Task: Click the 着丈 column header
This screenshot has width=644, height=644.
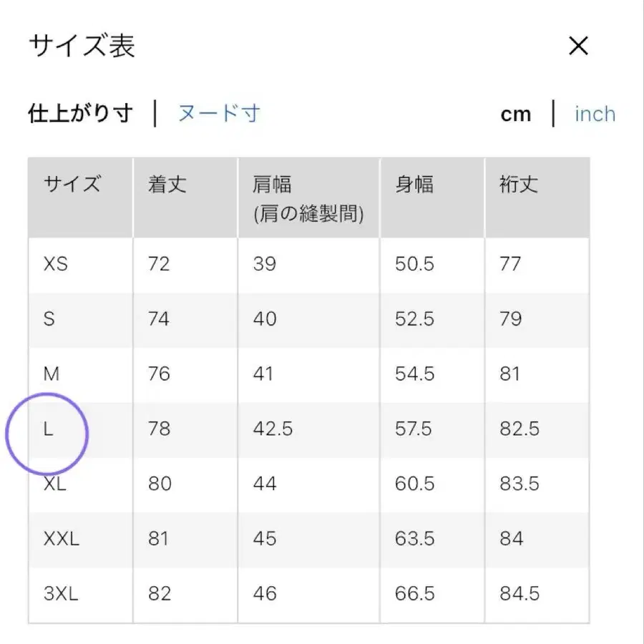Action: click(x=166, y=185)
